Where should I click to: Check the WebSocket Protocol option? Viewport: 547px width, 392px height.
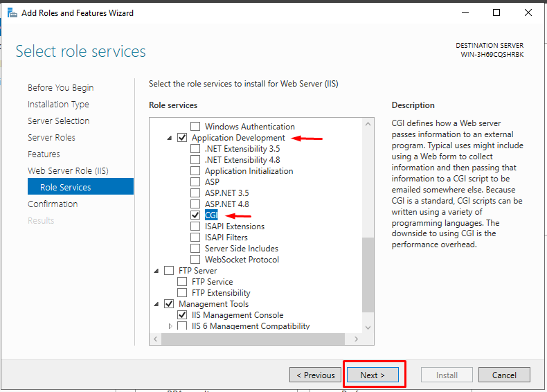[195, 260]
